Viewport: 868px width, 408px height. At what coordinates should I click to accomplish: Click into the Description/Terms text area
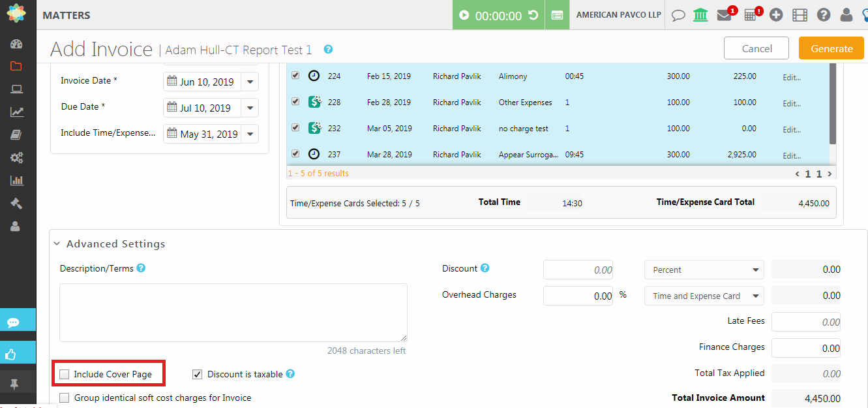(x=233, y=312)
